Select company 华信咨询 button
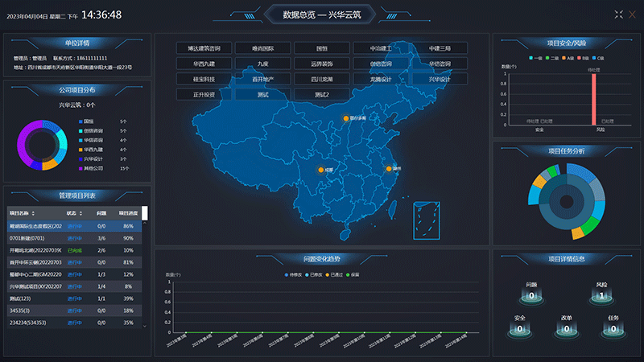Image resolution: width=644 pixels, height=362 pixels. coord(440,64)
